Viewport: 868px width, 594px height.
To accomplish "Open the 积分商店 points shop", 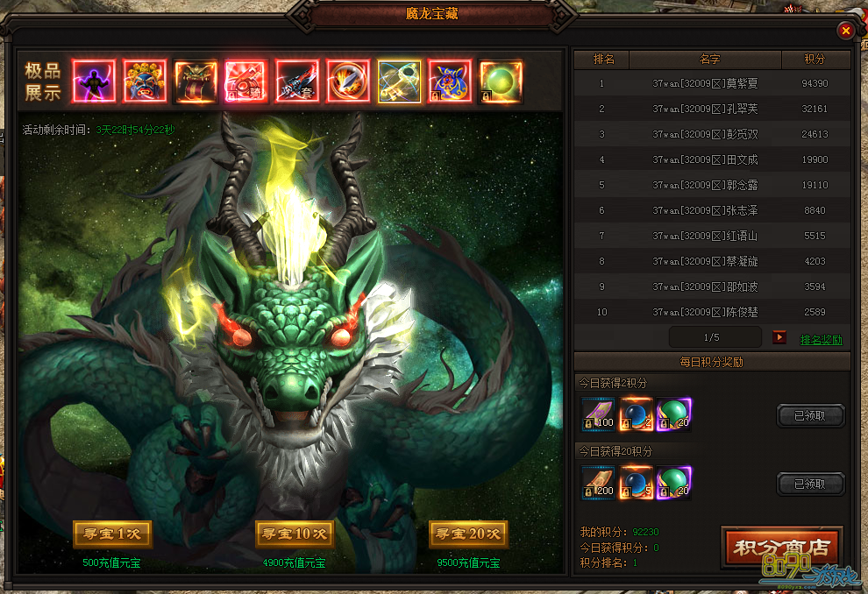I will [781, 548].
